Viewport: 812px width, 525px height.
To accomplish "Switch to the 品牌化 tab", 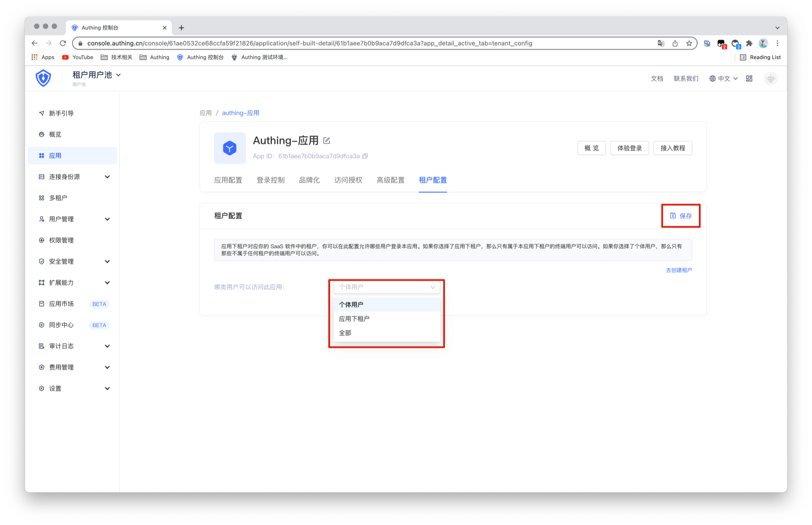I will coord(309,180).
